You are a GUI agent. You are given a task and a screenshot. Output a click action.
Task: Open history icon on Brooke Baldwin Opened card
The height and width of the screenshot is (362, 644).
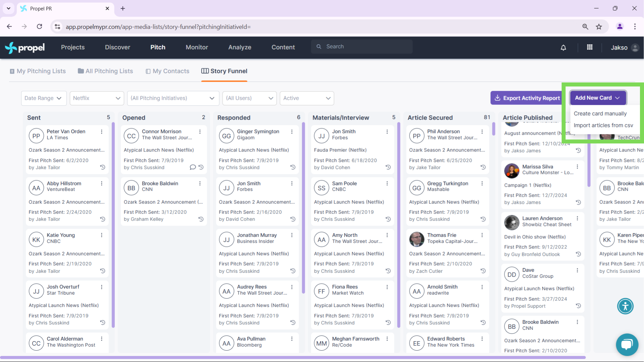(201, 219)
